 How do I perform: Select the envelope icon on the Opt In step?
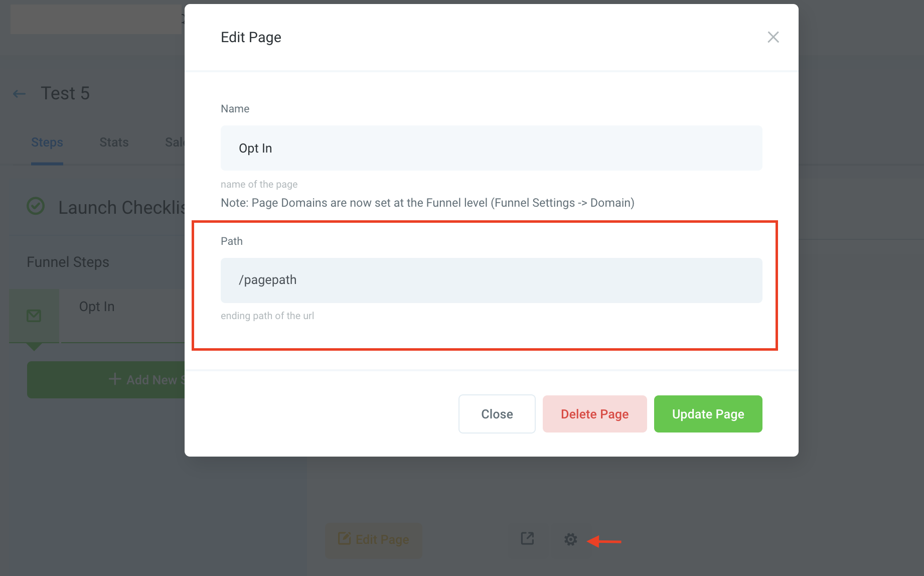(x=33, y=316)
